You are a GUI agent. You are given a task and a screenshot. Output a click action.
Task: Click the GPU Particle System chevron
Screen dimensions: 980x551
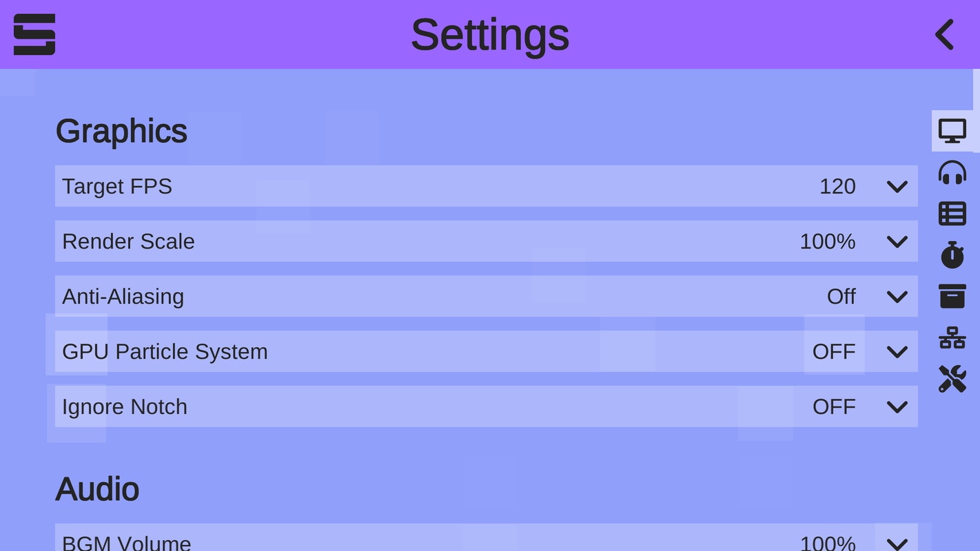[x=897, y=352]
